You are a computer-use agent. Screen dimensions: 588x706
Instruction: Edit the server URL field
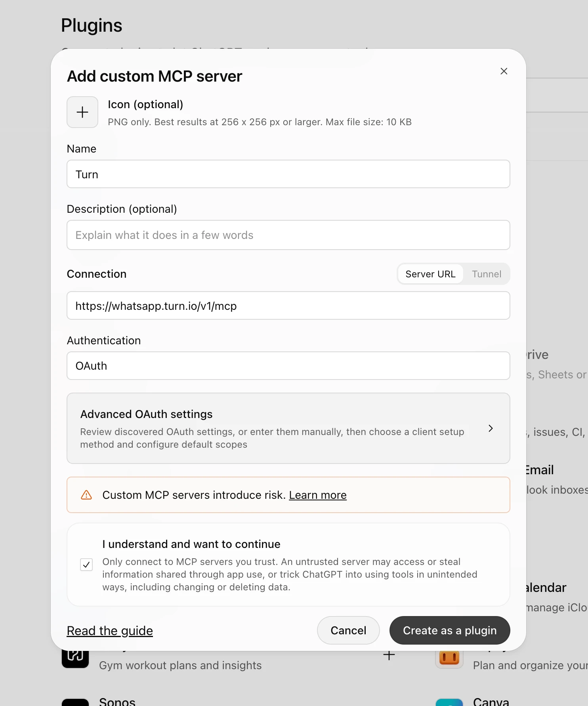tap(288, 305)
